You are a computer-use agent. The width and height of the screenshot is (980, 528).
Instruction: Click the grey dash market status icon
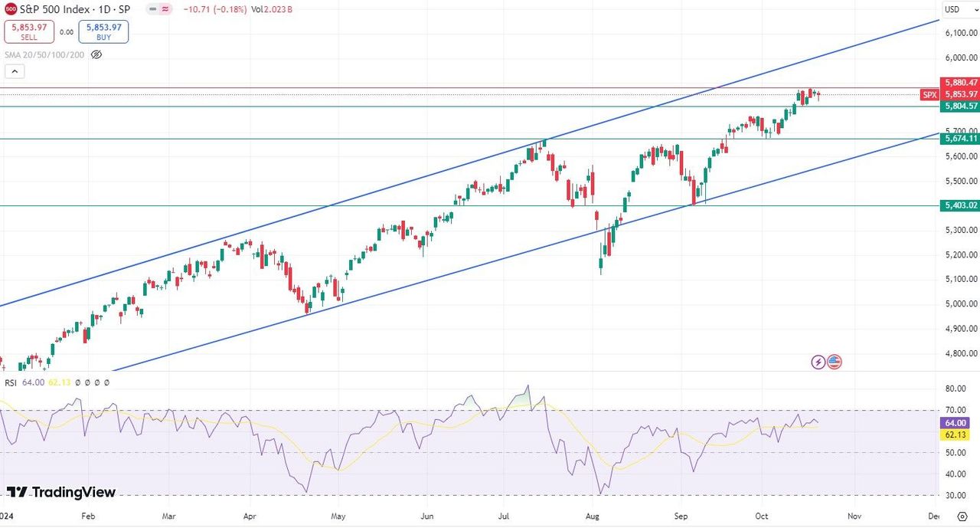153,9
